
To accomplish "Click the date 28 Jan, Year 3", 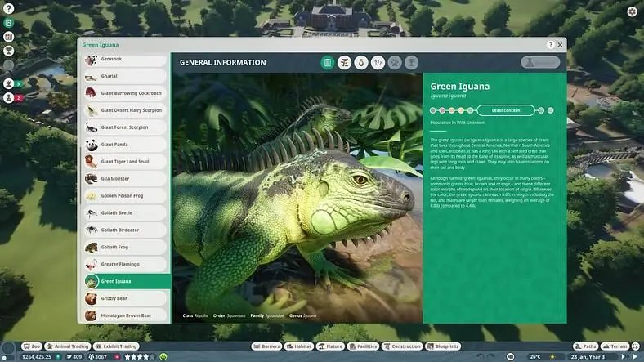I will point(588,357).
